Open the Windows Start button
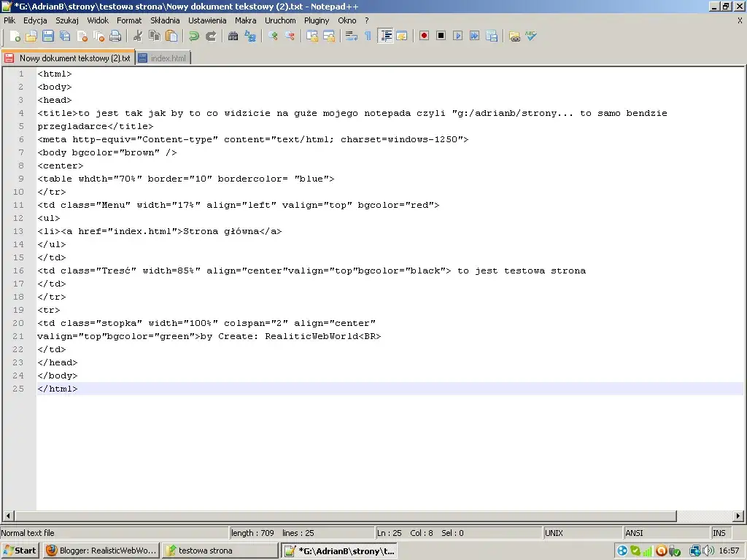This screenshot has height=560, width=747. 20,551
